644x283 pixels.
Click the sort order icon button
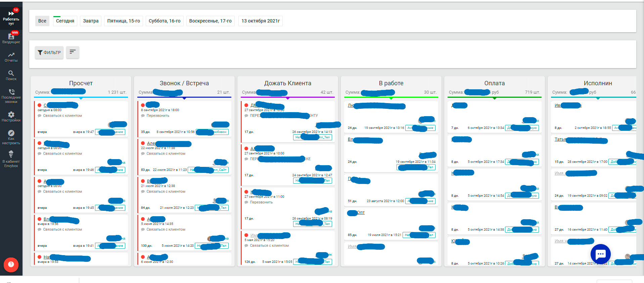pos(73,52)
